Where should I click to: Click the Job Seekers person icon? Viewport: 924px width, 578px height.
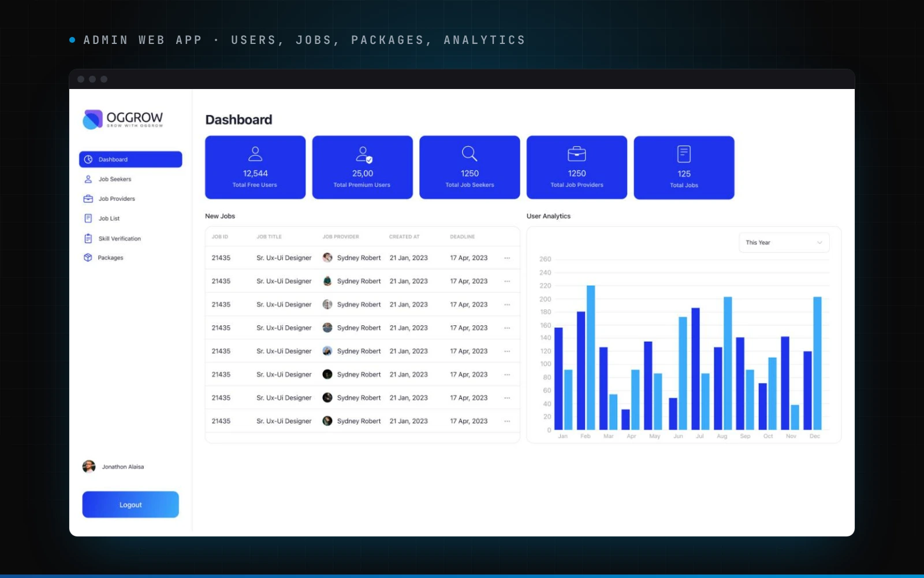(88, 179)
